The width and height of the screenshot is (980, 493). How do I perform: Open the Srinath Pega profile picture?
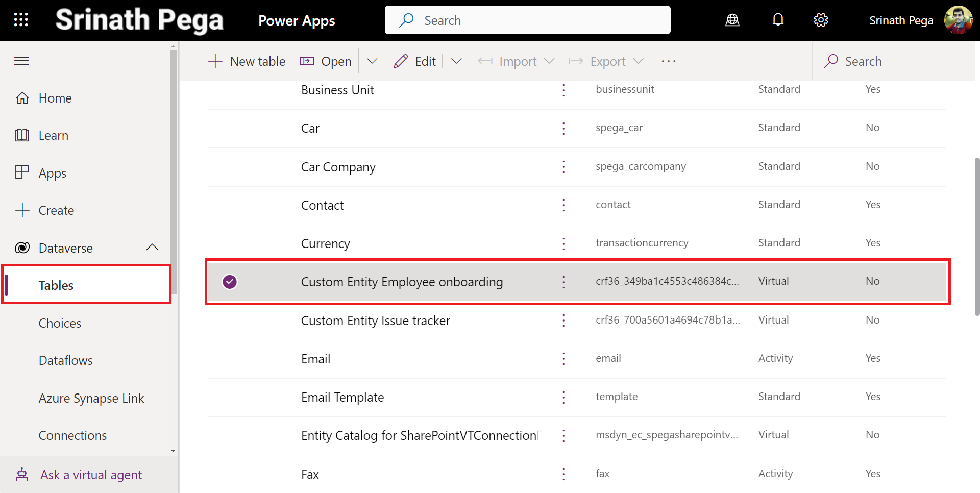click(958, 20)
